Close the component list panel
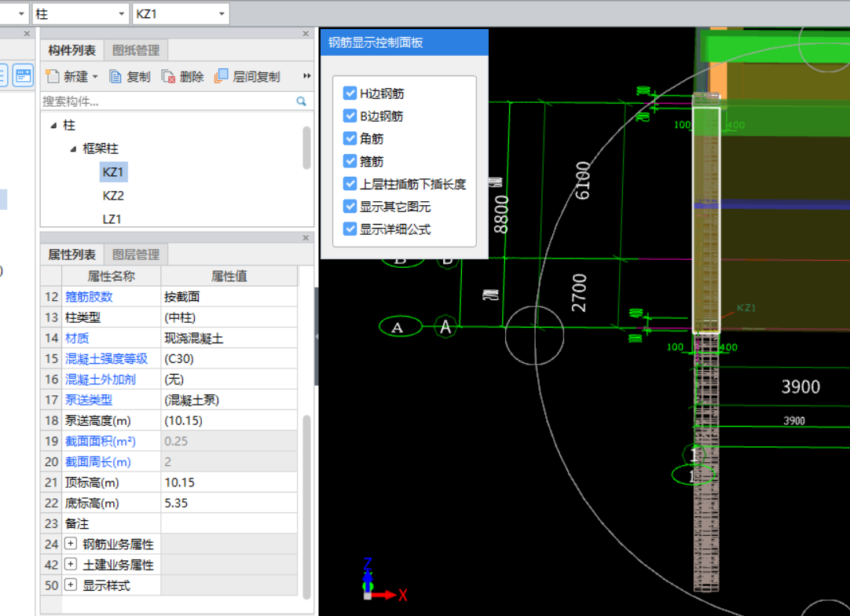This screenshot has height=616, width=850. tap(306, 34)
